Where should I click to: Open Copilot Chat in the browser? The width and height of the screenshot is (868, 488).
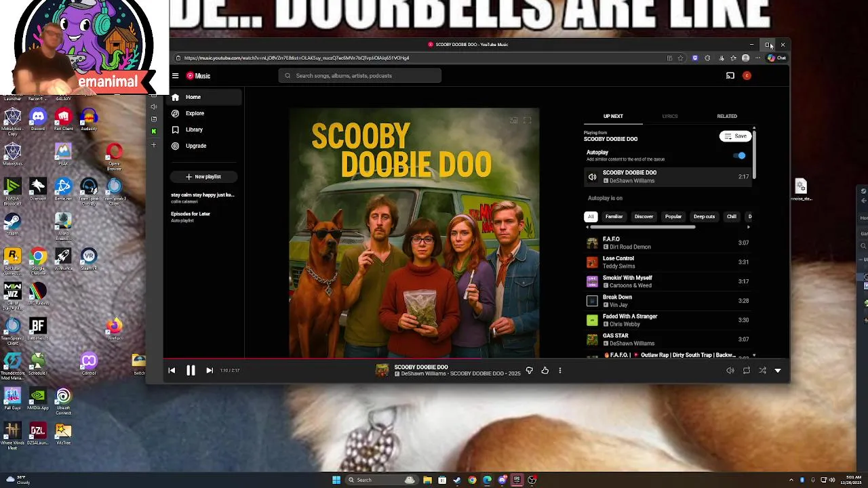click(x=777, y=58)
